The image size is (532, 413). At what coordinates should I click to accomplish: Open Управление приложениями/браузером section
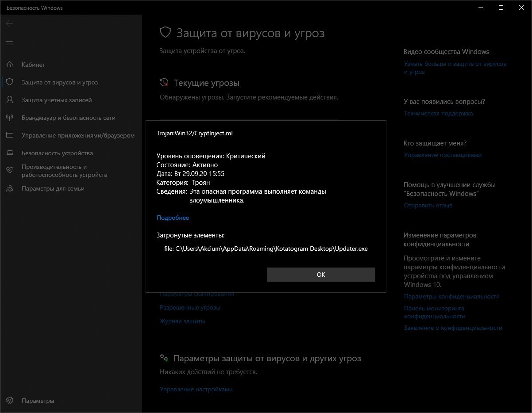[78, 135]
